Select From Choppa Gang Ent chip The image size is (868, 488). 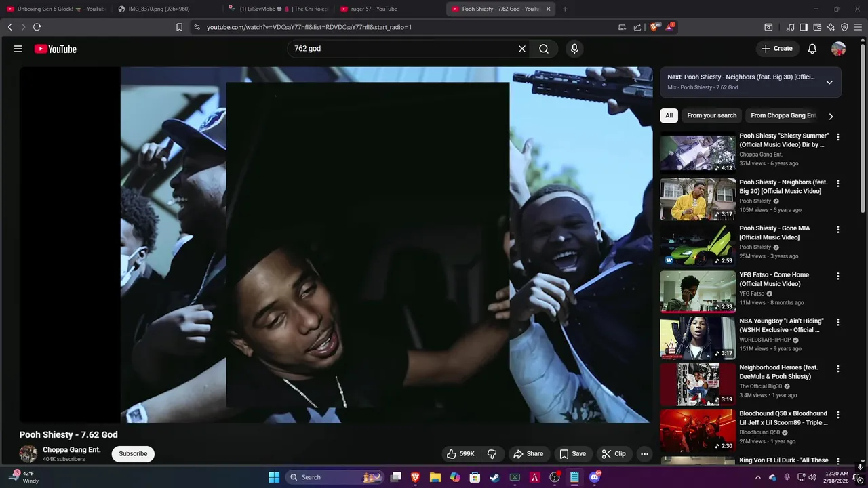(783, 115)
